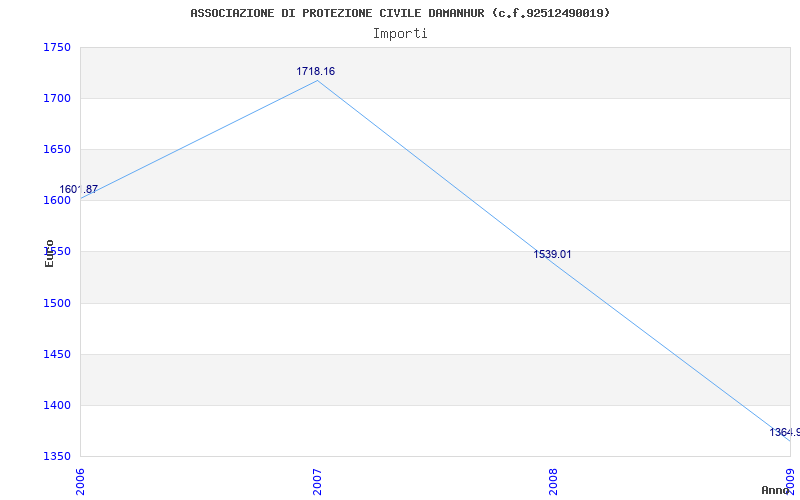The image size is (800, 500).
Task: Click the 1400 y-axis tick label
Action: (56, 406)
